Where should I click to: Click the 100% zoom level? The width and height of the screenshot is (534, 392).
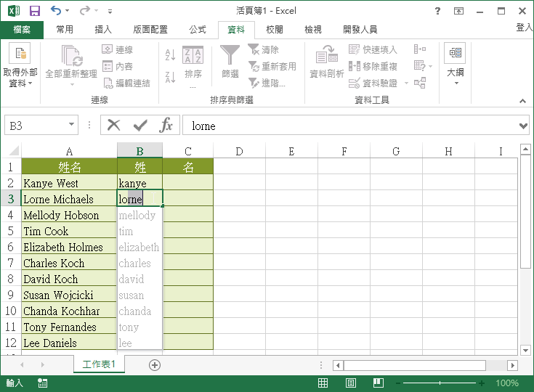[x=507, y=383]
